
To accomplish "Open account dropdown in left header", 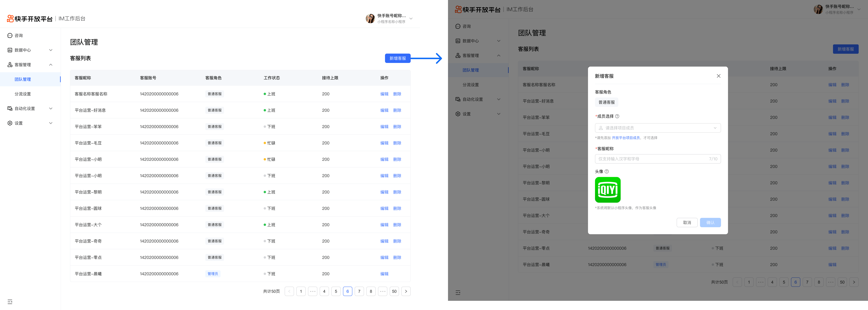I will pyautogui.click(x=411, y=19).
